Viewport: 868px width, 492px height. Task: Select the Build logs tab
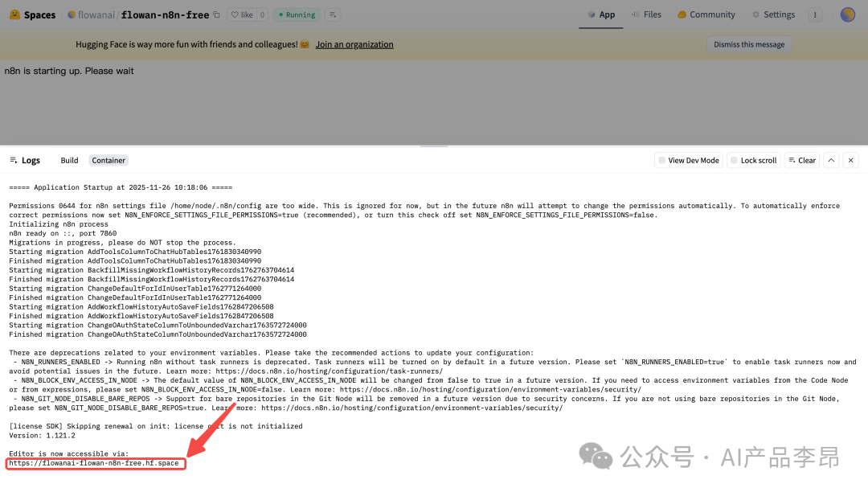coord(69,161)
